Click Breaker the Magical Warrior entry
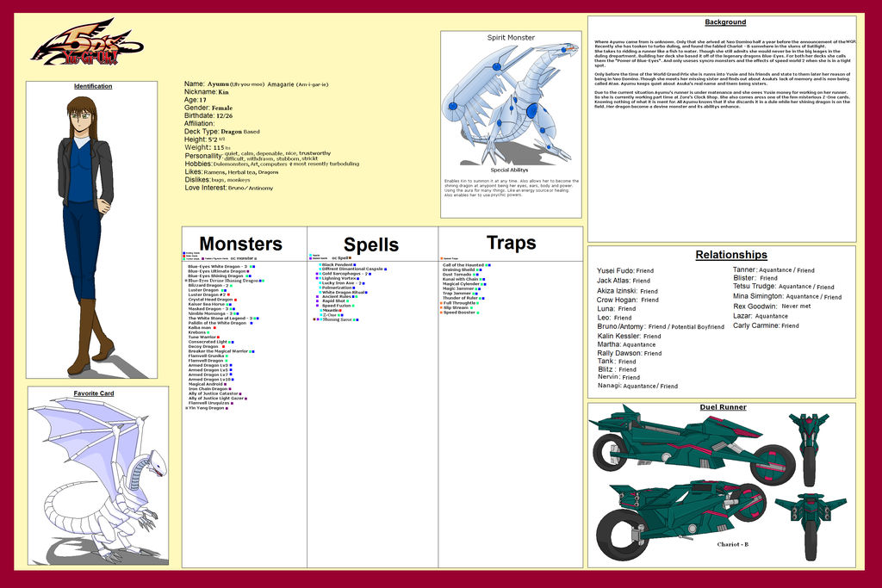This screenshot has width=882, height=588. (221, 351)
